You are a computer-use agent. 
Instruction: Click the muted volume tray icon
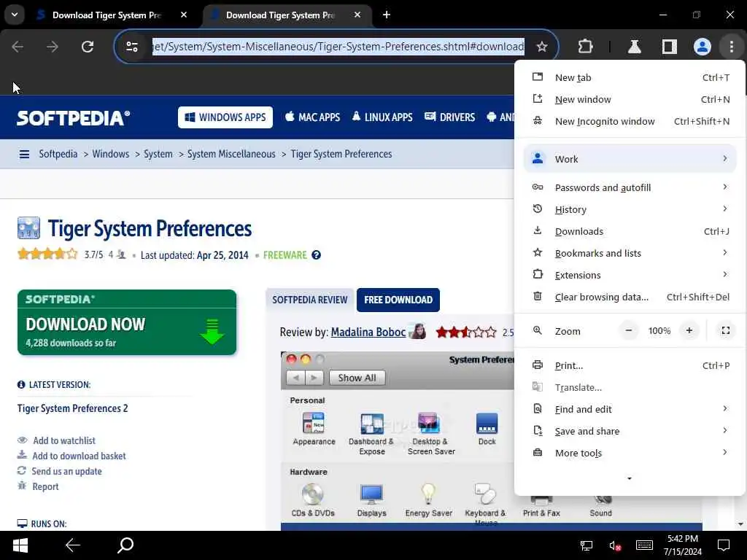point(615,545)
